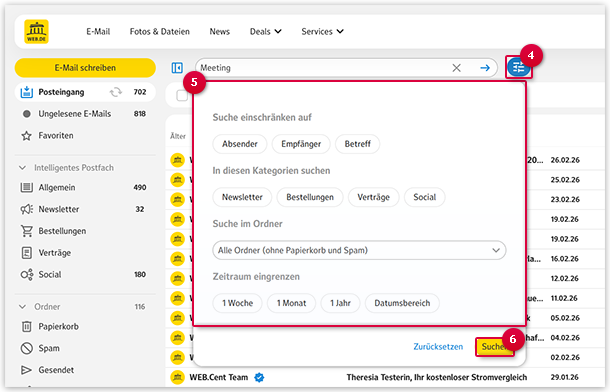Click the Allgemein category icon
The image size is (610, 392).
point(26,187)
